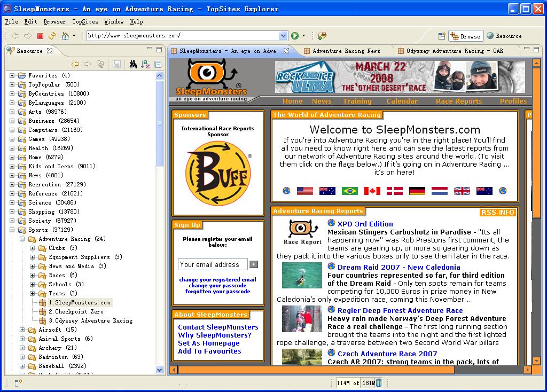This screenshot has width=547, height=392.
Task: Expand the Computers folder
Action: (x=12, y=130)
